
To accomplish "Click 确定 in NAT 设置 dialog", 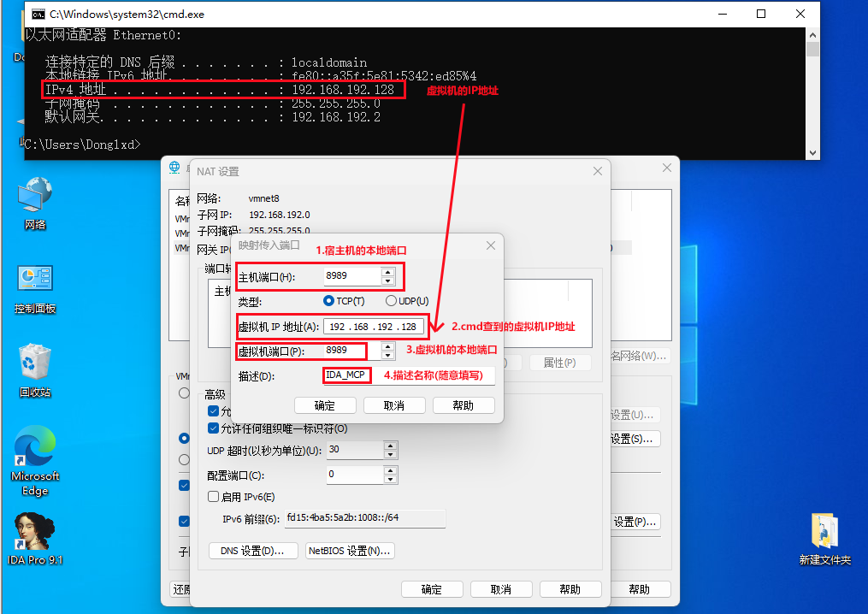I will click(x=432, y=589).
